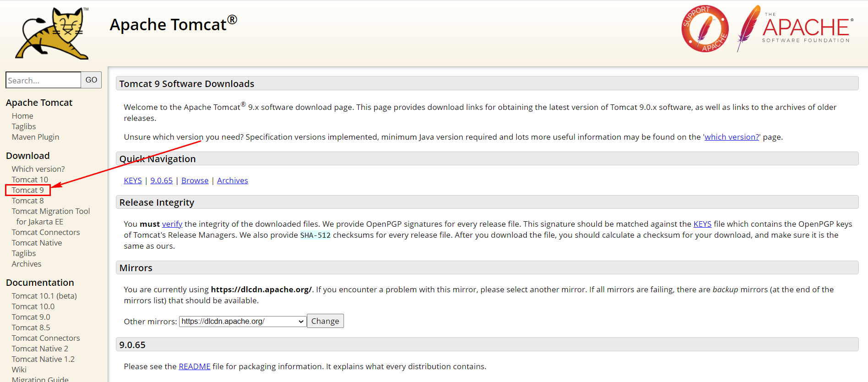Click Archives in Quick Navigation
868x382 pixels.
point(233,180)
